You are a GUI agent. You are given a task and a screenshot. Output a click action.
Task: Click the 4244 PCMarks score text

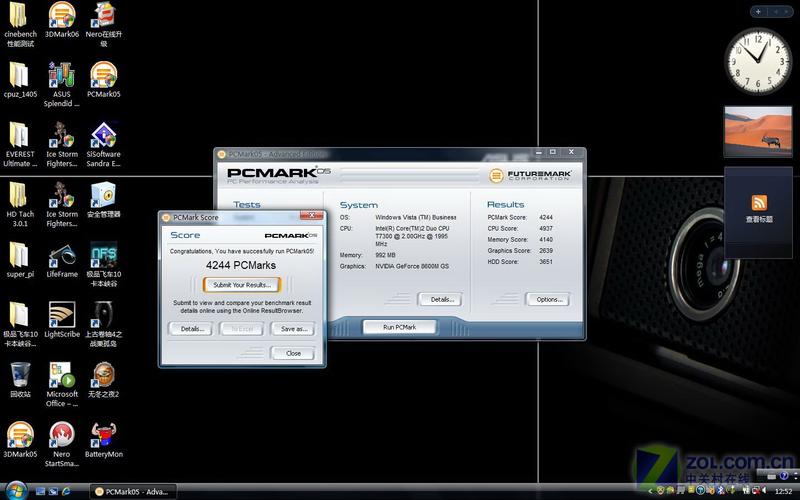(241, 265)
